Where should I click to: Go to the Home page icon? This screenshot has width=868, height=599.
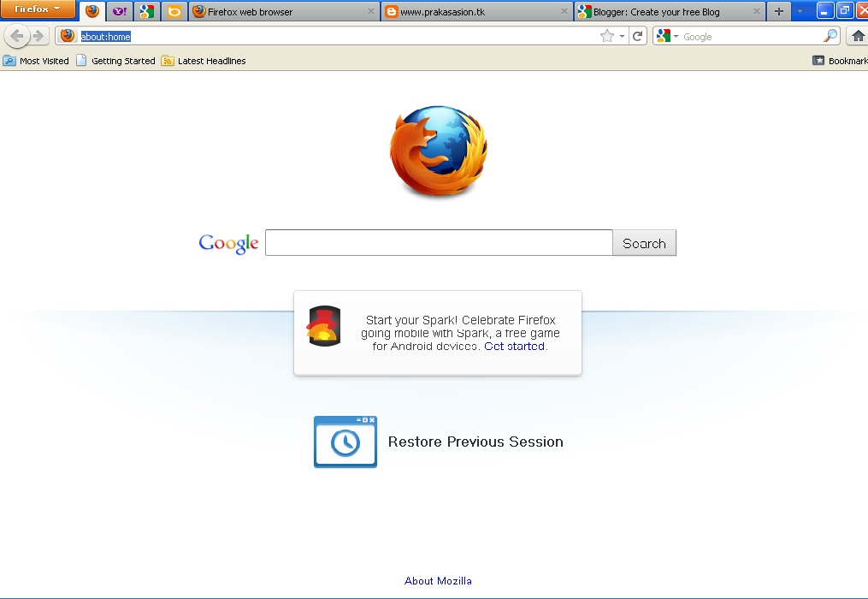click(x=858, y=37)
